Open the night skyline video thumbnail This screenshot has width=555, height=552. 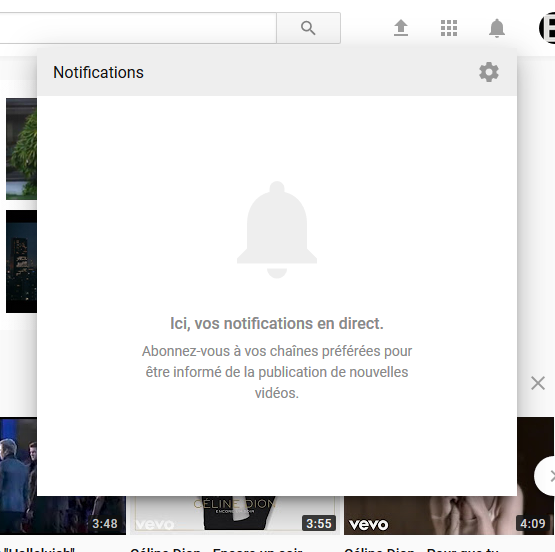21,261
